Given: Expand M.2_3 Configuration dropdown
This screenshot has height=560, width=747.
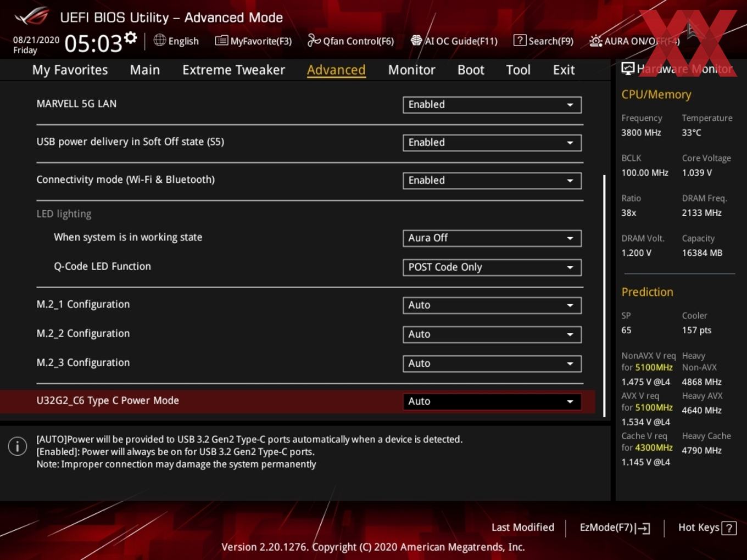Looking at the screenshot, I should coord(492,363).
